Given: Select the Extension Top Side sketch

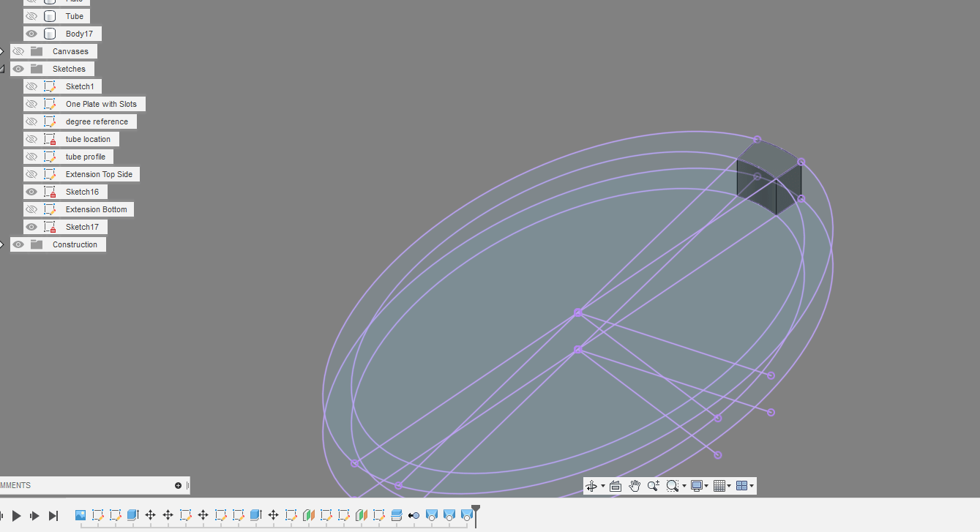Looking at the screenshot, I should (100, 174).
